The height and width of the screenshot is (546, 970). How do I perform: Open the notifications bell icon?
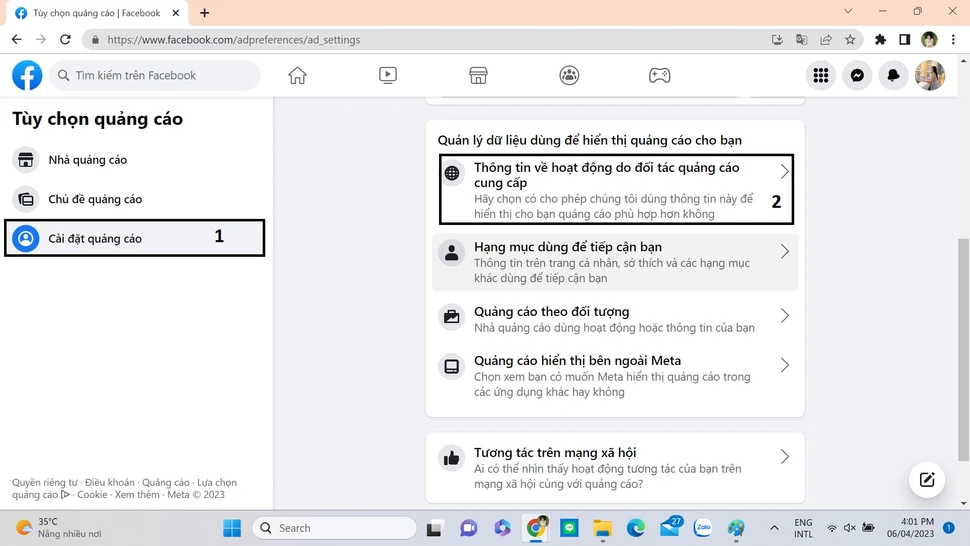(x=893, y=75)
